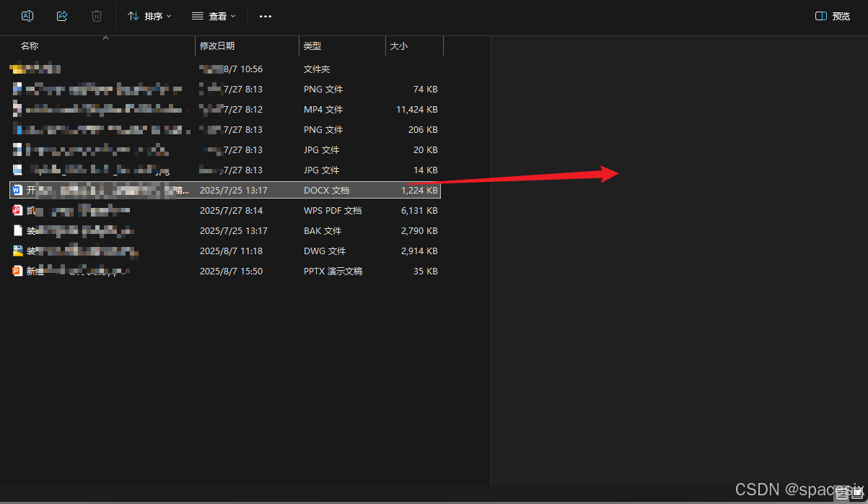This screenshot has height=504, width=868.
Task: Open the 排序 sort dropdown
Action: click(149, 16)
